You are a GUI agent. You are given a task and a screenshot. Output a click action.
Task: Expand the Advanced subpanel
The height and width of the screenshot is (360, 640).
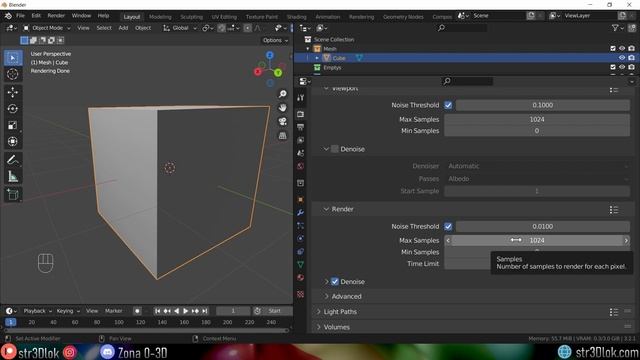coord(326,296)
